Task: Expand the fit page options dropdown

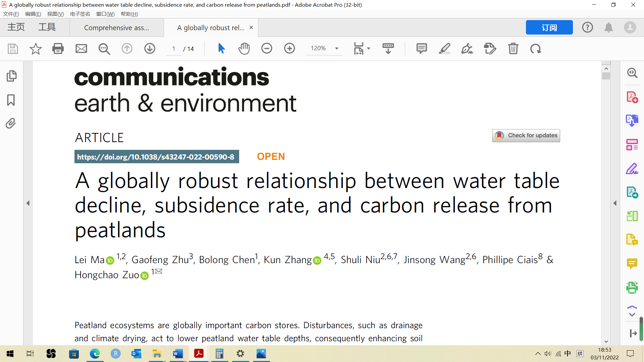Action: [369, 49]
